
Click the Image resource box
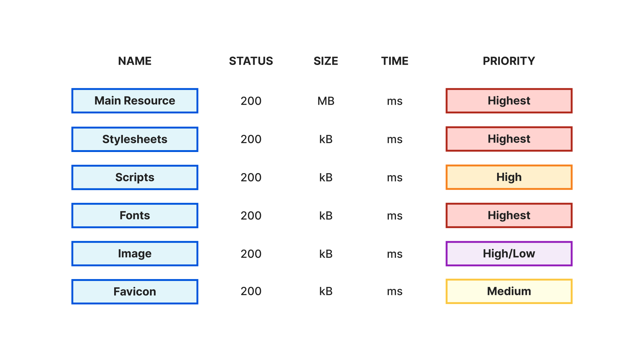click(x=135, y=254)
